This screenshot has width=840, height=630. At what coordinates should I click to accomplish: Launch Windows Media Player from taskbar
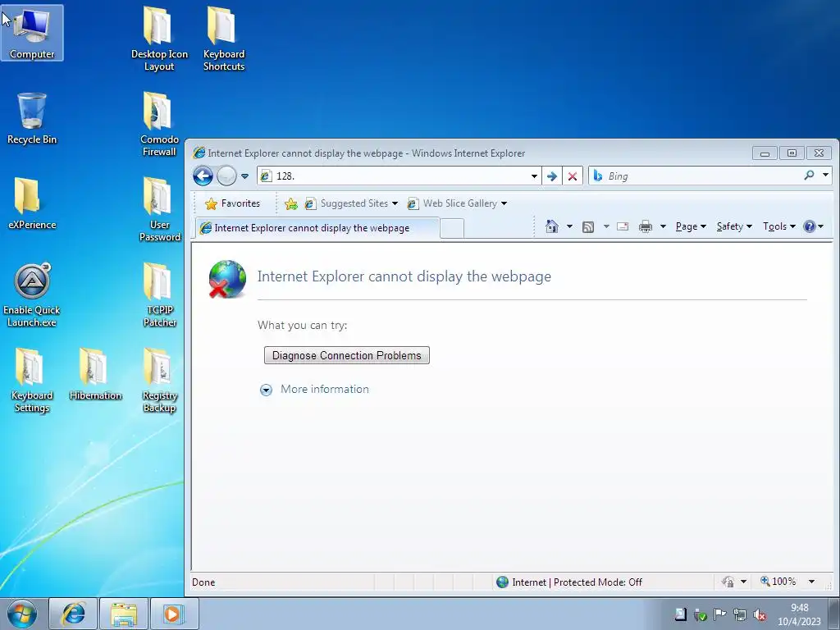coord(174,614)
